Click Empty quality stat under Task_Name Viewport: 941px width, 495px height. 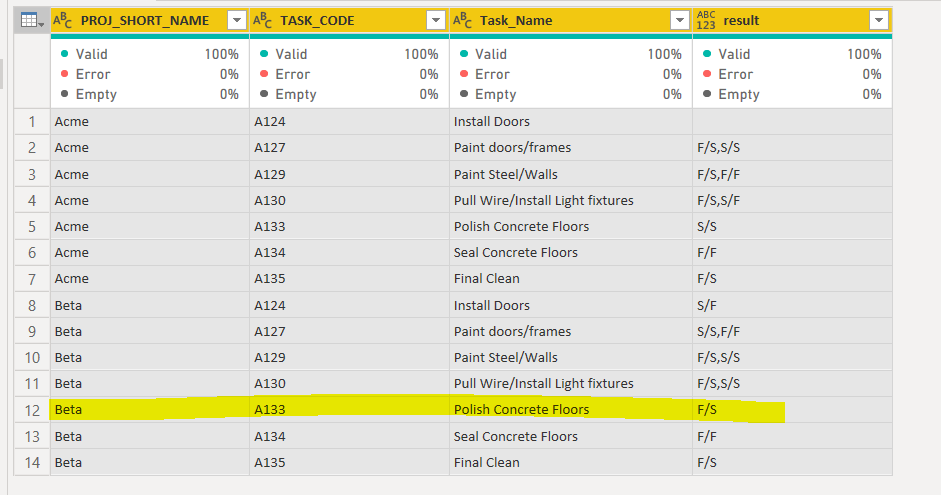click(571, 94)
